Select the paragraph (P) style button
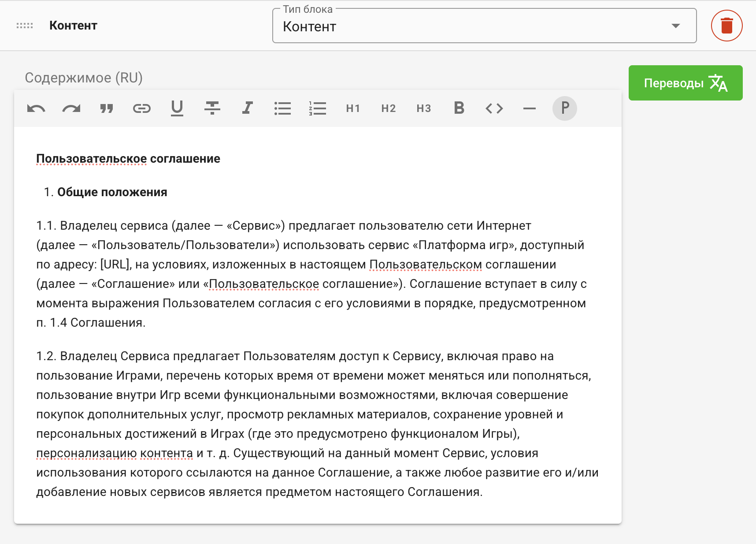The width and height of the screenshot is (756, 544). pos(565,108)
